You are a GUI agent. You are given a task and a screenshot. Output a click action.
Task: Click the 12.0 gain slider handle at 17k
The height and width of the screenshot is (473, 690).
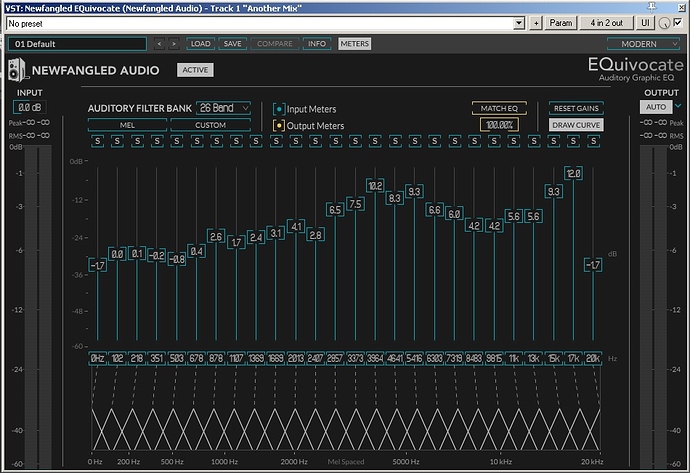coord(573,173)
